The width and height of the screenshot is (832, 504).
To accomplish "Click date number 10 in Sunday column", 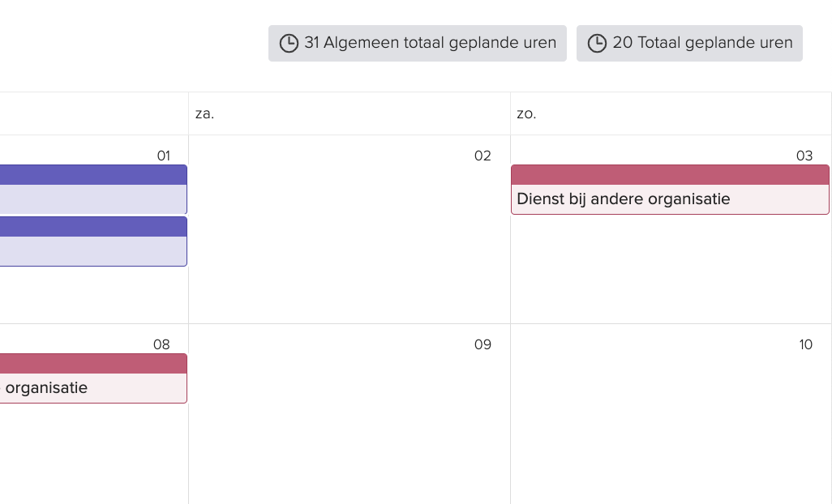I will (x=805, y=344).
